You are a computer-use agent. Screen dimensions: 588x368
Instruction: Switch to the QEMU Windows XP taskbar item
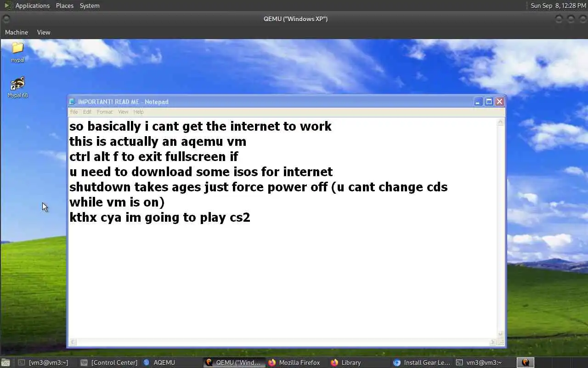pyautogui.click(x=234, y=362)
